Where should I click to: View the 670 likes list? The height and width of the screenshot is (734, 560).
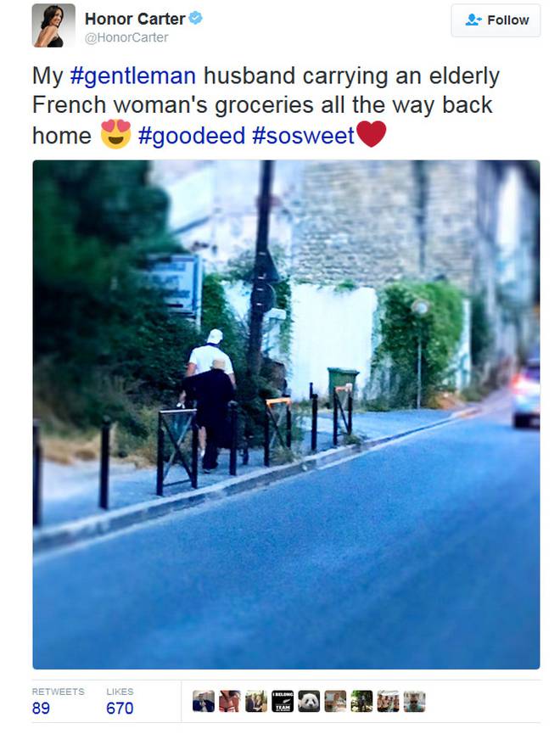point(120,701)
